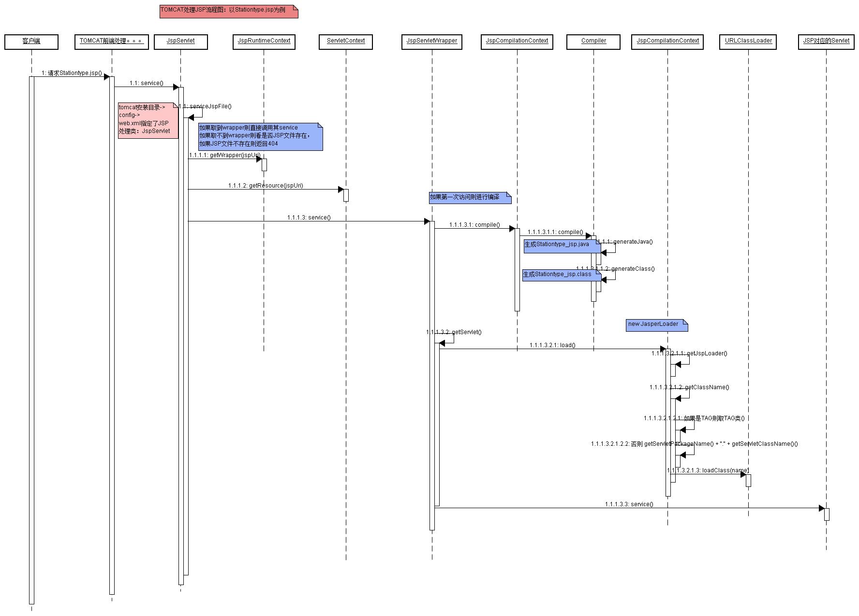Viewport: 859px width, 616px height.
Task: Select the note 生成Stationtype_jsp.java
Action: (x=562, y=246)
